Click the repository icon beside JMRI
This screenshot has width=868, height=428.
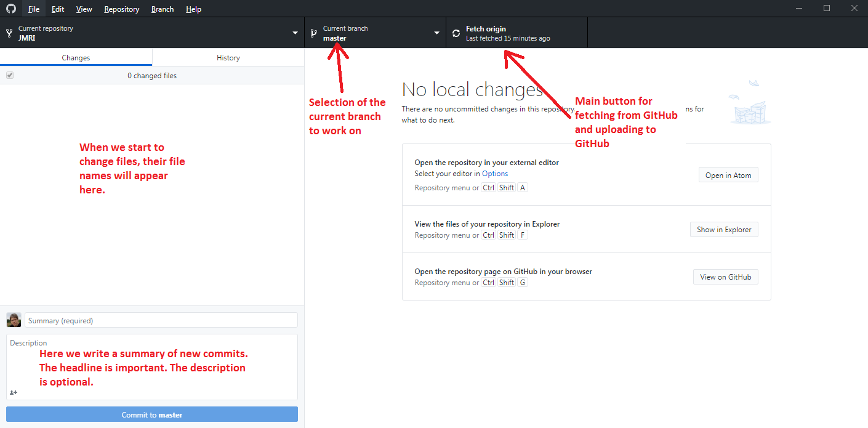pos(9,33)
